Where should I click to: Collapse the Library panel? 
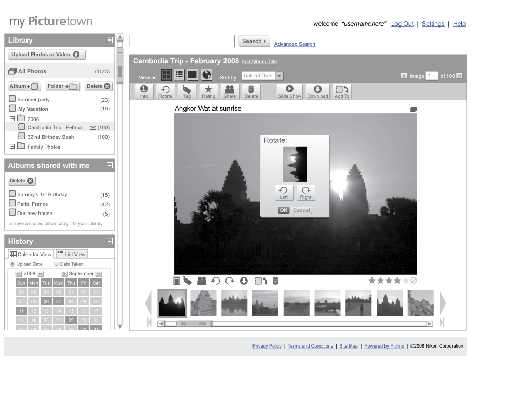(109, 40)
